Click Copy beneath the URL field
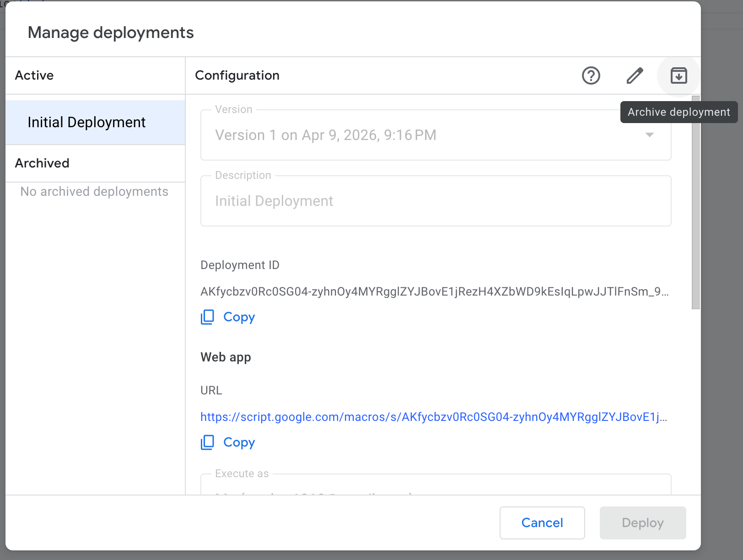The height and width of the screenshot is (560, 743). 239,442
